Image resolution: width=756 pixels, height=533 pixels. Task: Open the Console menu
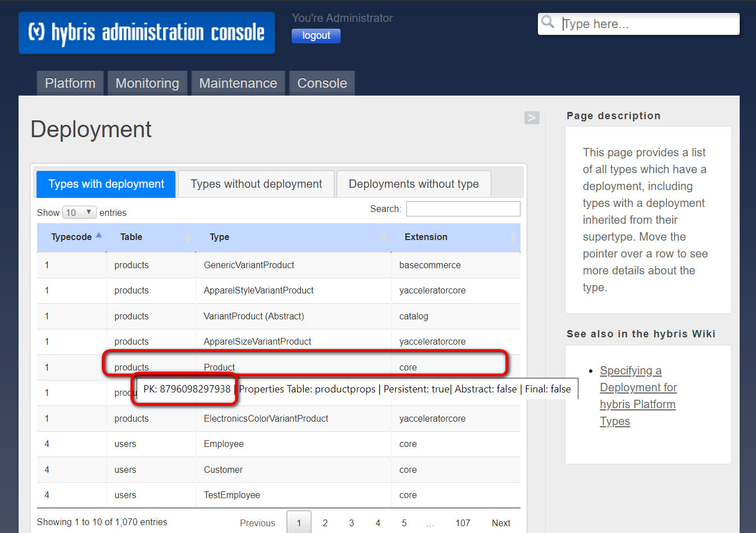[322, 83]
